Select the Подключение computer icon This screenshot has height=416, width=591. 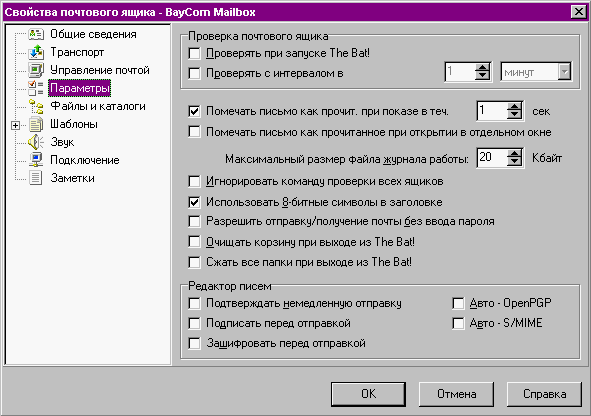coord(36,160)
